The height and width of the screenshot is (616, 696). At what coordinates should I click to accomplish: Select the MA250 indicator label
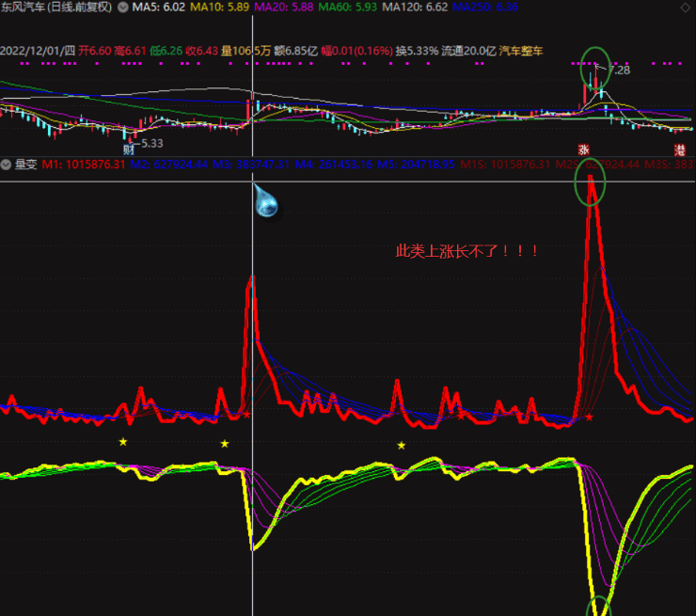[x=484, y=8]
